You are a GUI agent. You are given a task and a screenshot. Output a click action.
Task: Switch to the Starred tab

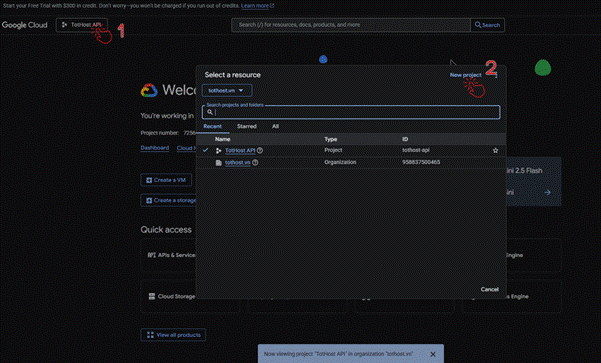[247, 126]
